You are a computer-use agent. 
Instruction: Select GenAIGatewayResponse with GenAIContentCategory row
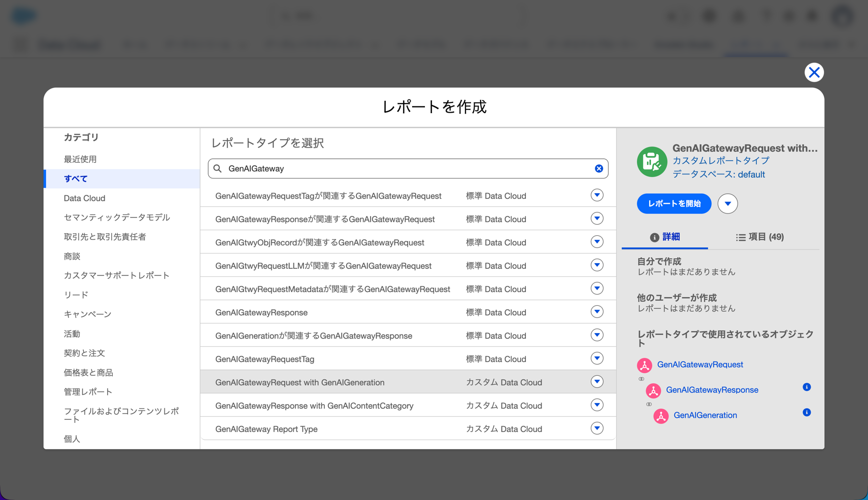(x=314, y=406)
